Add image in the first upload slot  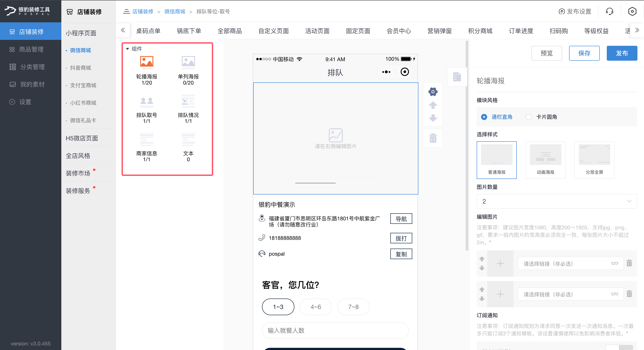coord(500,263)
